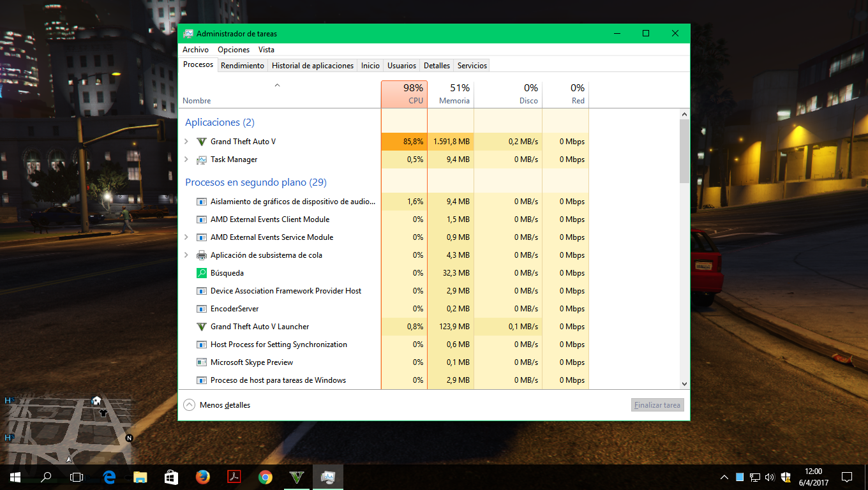Sort processes by Disco column header

pos(508,94)
